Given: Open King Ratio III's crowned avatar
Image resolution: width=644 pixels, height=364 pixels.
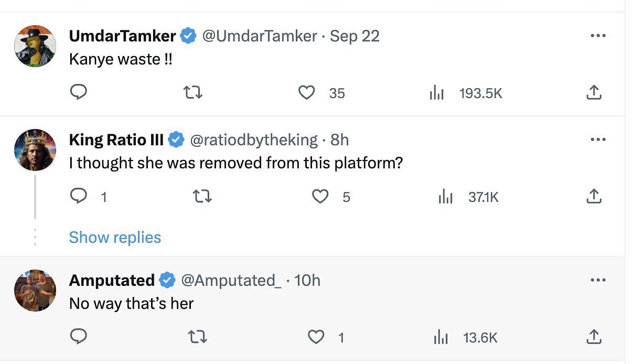Looking at the screenshot, I should click(x=35, y=149).
